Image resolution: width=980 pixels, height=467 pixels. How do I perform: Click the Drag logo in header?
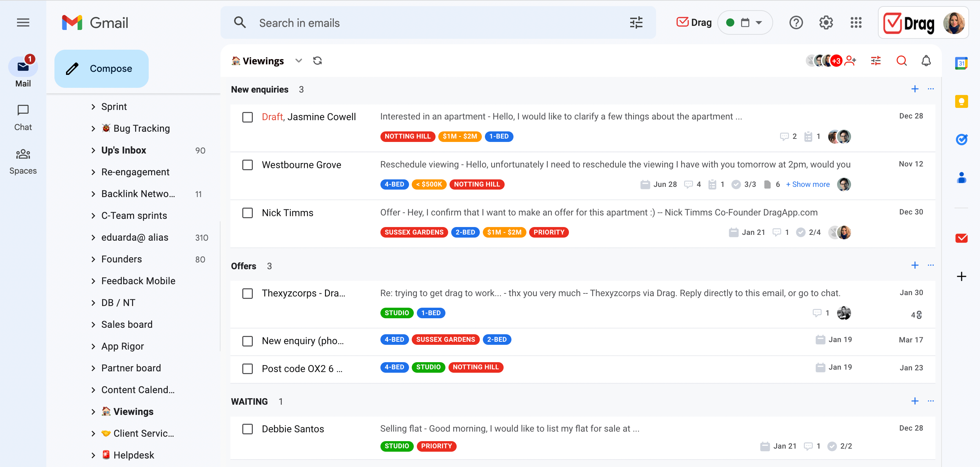click(909, 23)
